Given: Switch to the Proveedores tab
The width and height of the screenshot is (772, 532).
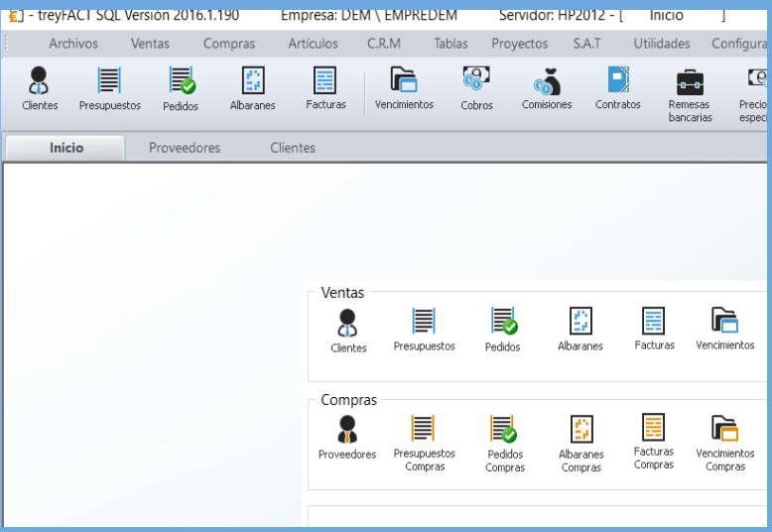Looking at the screenshot, I should point(185,148).
